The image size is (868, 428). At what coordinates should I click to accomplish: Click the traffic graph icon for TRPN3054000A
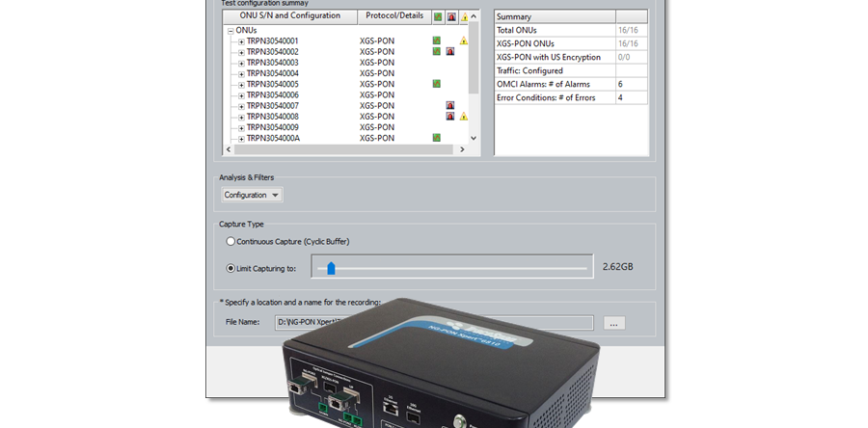tap(436, 138)
